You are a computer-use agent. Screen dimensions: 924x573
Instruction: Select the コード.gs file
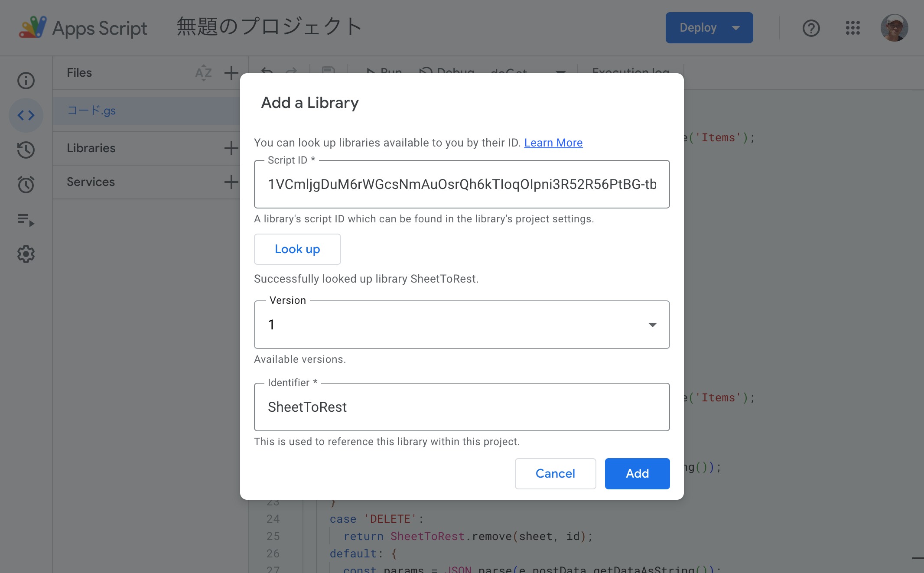tap(92, 111)
